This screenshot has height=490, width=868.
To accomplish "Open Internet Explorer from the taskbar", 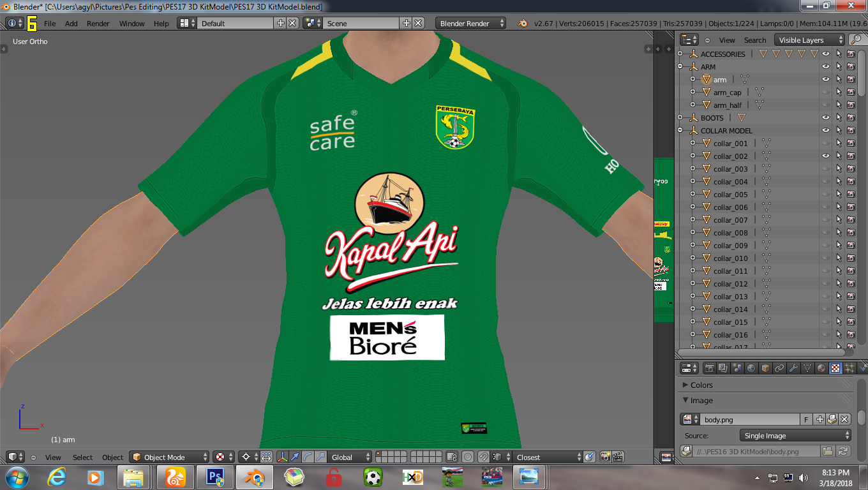I will [57, 477].
